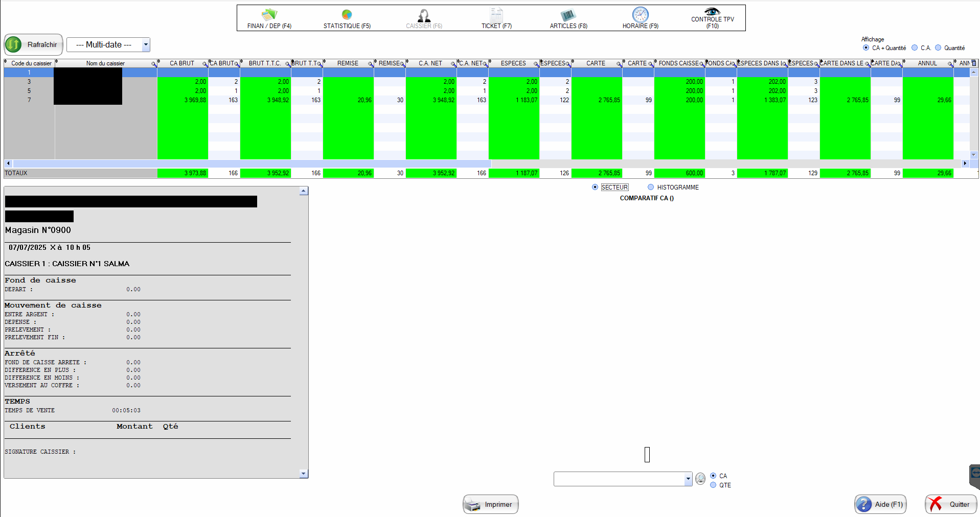Open the HORAIRE (F9) clock icon

point(640,15)
